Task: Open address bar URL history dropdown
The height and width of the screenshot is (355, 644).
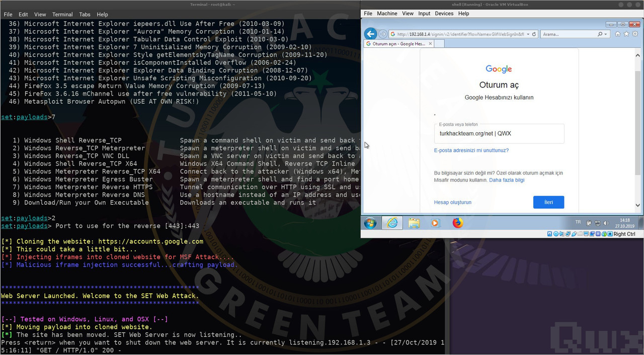Action: [x=527, y=34]
